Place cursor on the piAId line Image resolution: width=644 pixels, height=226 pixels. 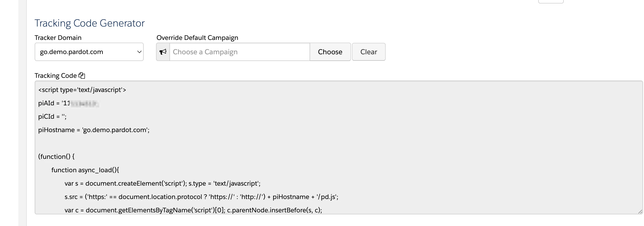click(x=69, y=103)
